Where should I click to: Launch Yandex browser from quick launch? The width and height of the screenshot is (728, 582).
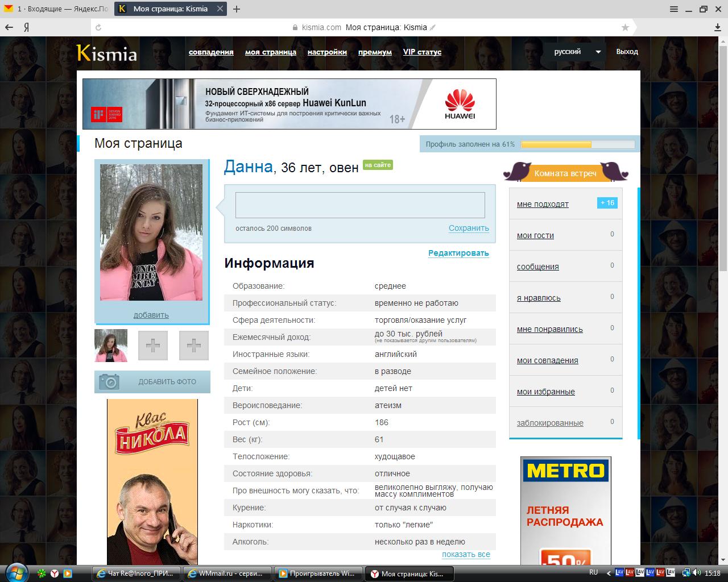tap(55, 573)
